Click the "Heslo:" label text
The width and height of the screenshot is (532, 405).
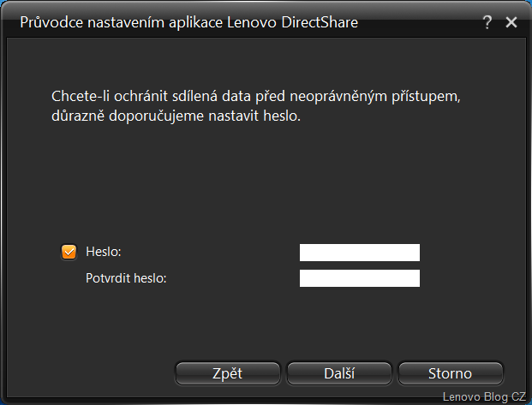pyautogui.click(x=104, y=252)
